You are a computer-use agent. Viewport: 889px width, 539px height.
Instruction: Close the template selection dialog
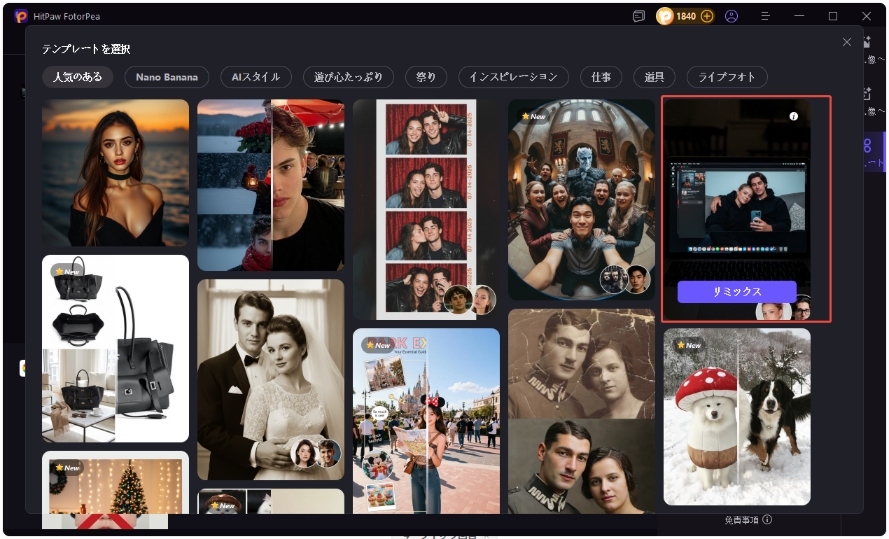click(847, 42)
